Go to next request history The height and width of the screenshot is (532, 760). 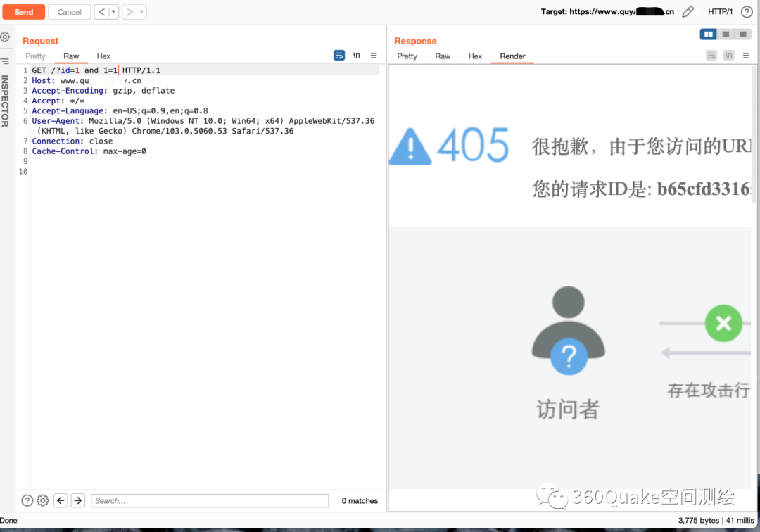pos(130,12)
